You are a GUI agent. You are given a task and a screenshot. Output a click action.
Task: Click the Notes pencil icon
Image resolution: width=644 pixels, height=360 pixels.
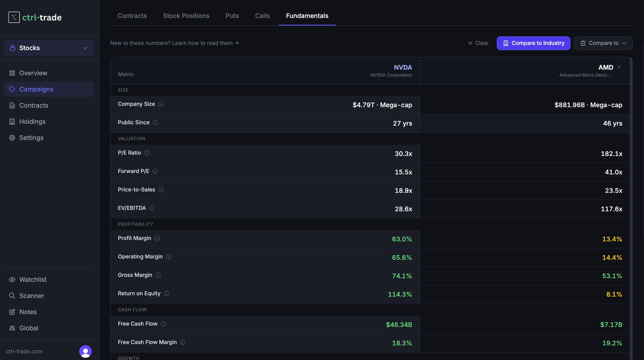point(12,312)
